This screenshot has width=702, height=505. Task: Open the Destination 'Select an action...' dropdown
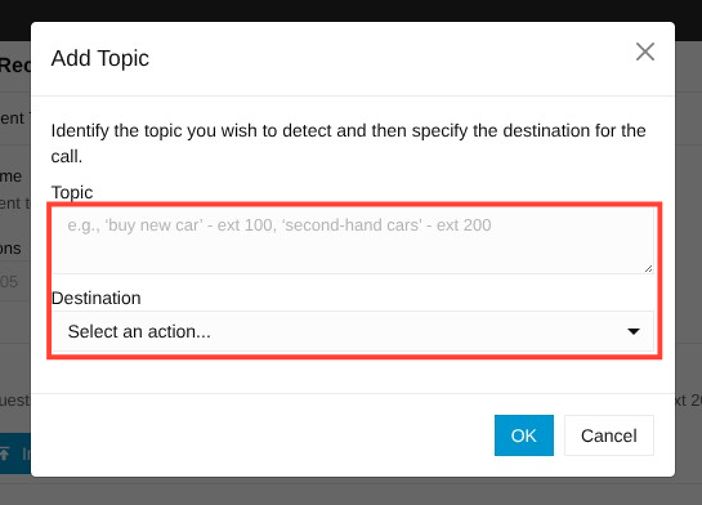pos(353,331)
